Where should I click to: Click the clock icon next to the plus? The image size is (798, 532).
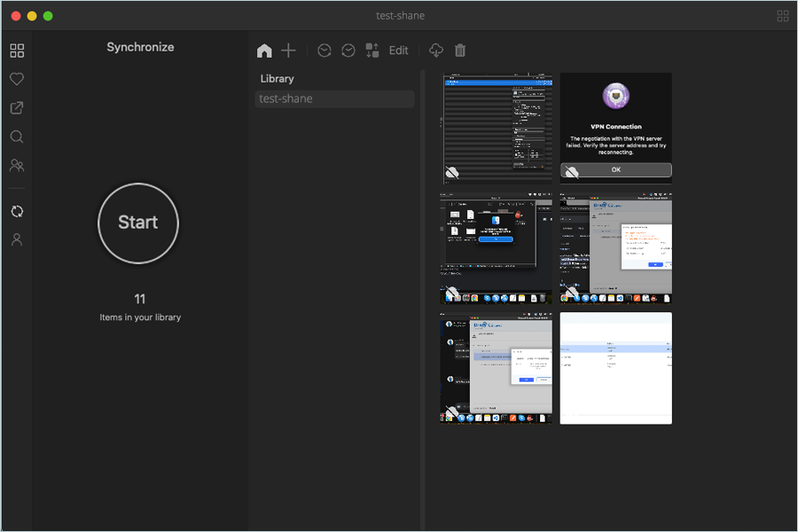pyautogui.click(x=325, y=51)
